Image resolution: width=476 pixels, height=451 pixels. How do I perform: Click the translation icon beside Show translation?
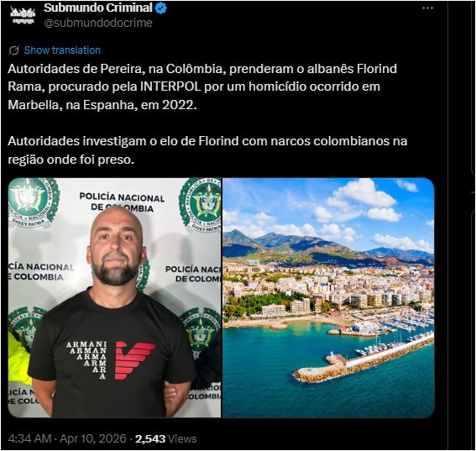point(14,50)
